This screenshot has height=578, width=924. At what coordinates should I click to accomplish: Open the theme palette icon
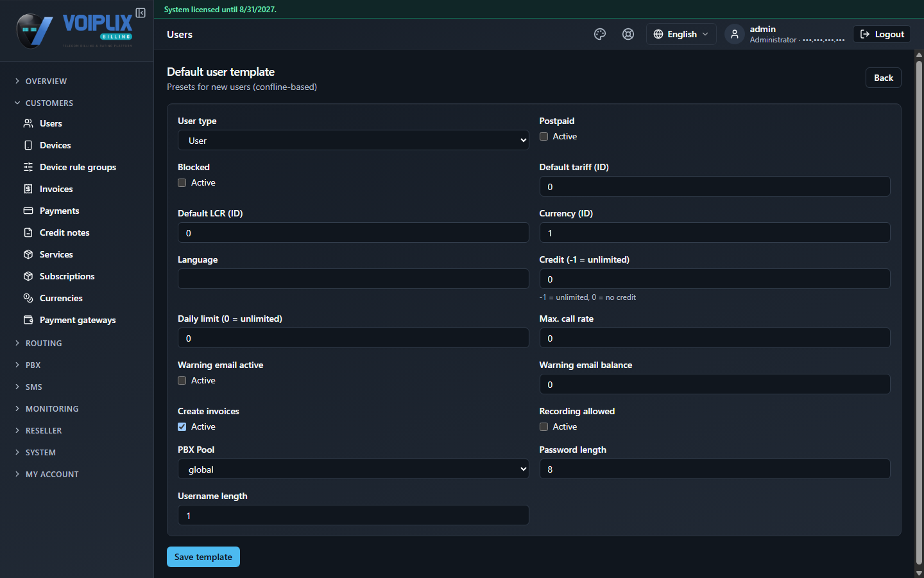[600, 34]
